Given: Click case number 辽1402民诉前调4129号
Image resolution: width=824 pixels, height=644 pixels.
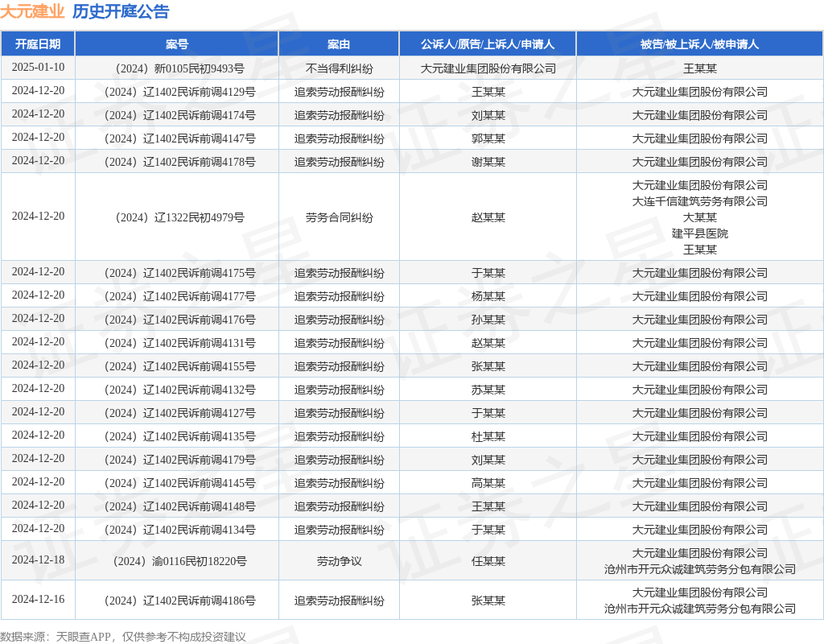Looking at the screenshot, I should [x=179, y=92].
